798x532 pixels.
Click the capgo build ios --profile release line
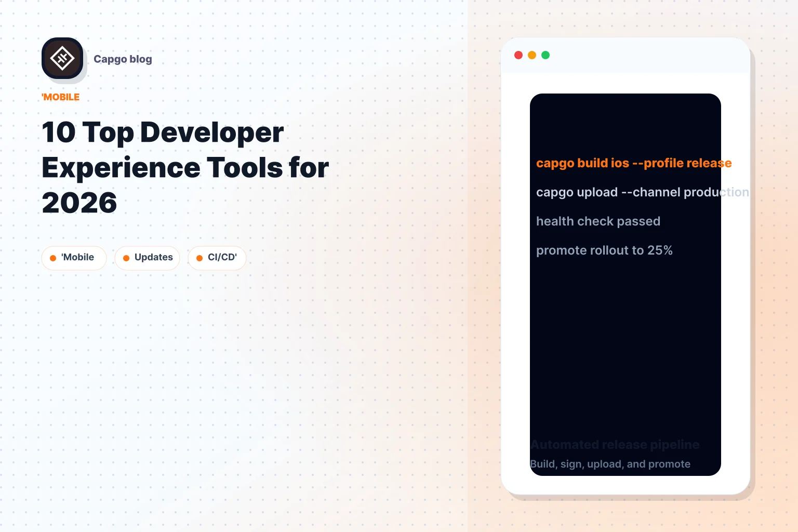tap(634, 163)
